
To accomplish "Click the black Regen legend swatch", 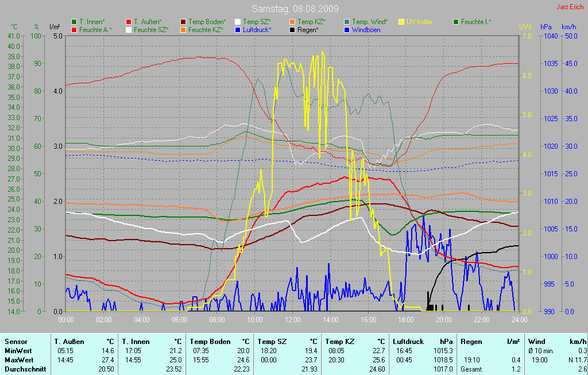I will tap(292, 30).
